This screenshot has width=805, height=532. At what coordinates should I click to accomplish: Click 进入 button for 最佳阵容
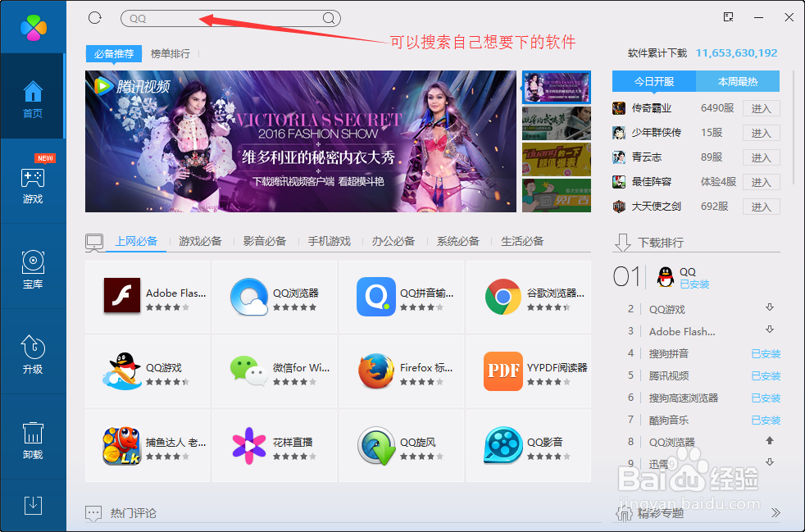(762, 182)
